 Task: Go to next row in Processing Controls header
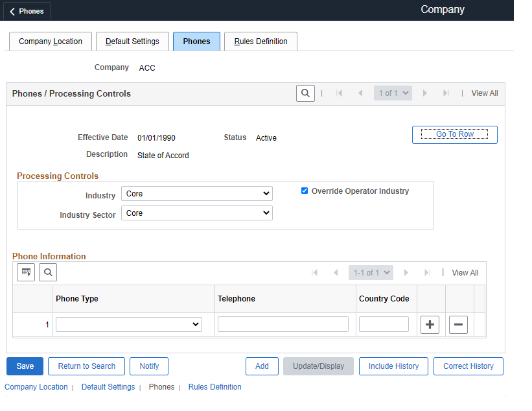point(424,93)
